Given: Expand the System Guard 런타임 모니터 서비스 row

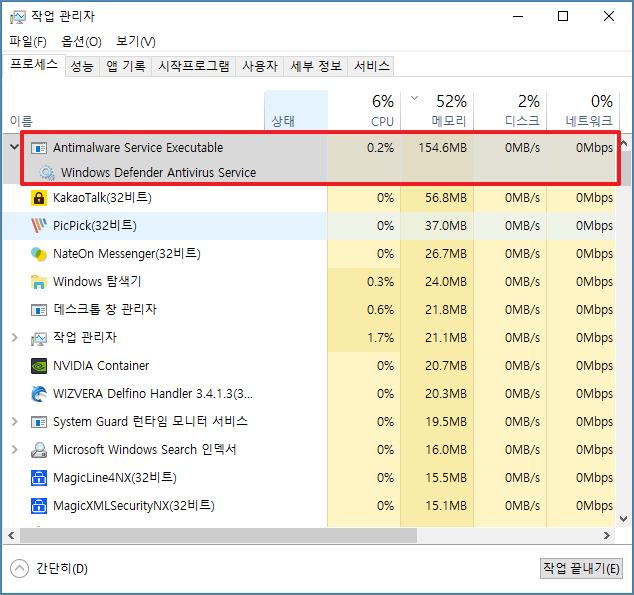Looking at the screenshot, I should (x=15, y=422).
